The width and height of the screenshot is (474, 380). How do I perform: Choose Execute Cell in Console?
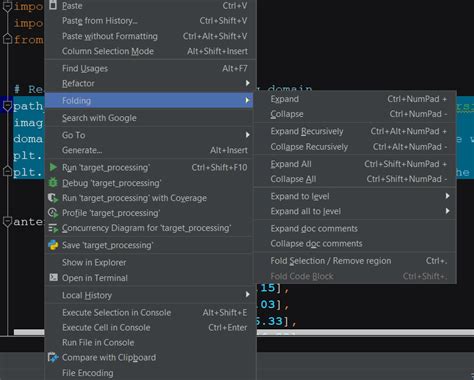click(150, 327)
